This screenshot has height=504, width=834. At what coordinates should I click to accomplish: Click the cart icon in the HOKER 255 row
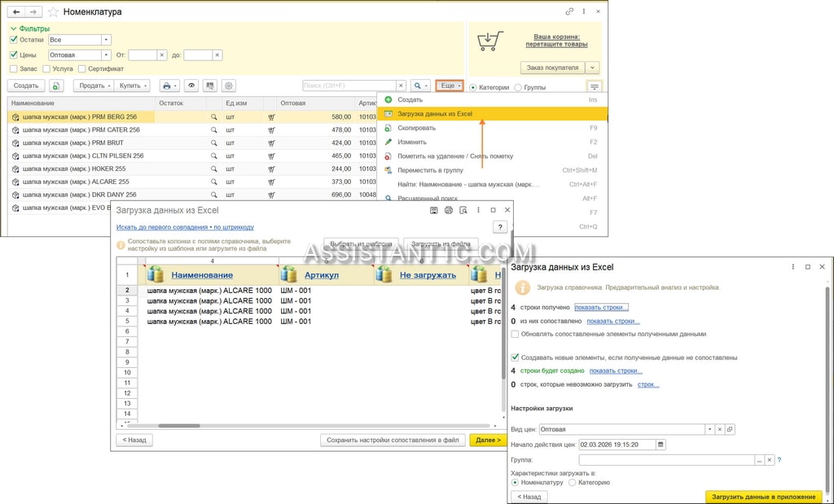tap(271, 169)
